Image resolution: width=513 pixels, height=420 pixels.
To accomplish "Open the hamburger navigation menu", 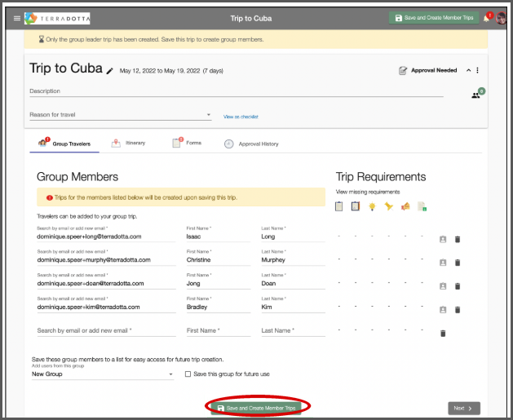I will (x=17, y=18).
